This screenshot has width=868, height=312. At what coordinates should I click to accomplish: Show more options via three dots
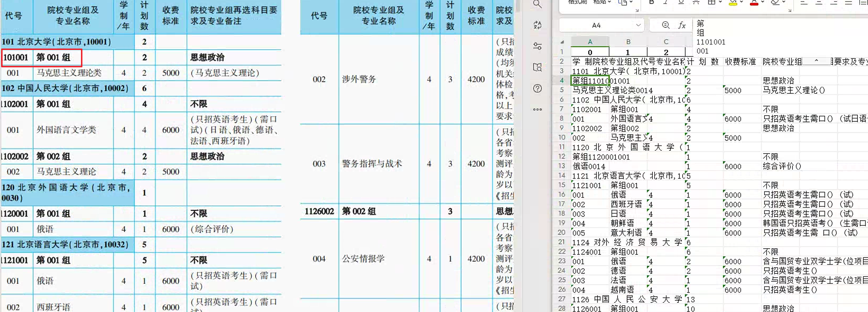(x=537, y=110)
